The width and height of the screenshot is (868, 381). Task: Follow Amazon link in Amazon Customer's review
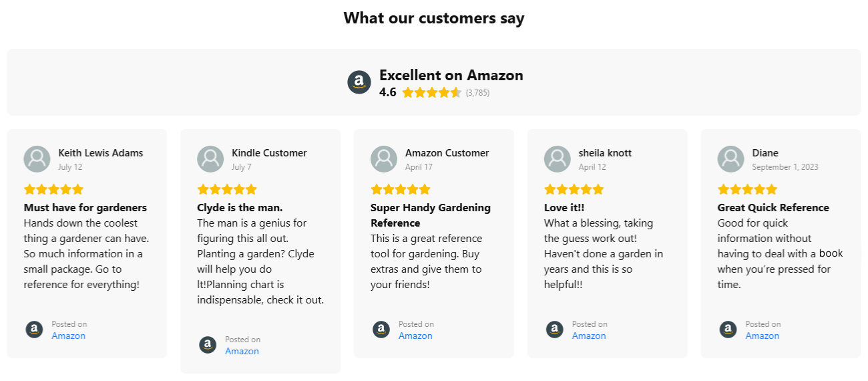click(x=415, y=336)
